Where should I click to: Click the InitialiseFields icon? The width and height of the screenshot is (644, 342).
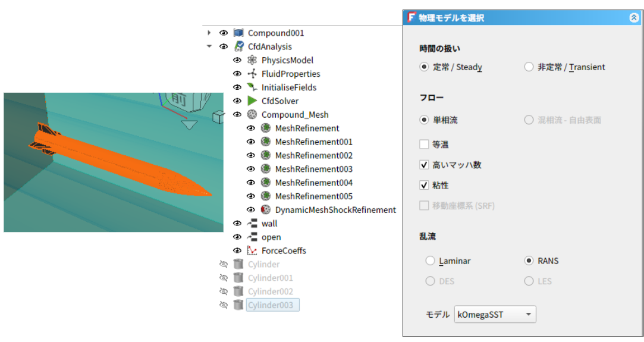point(252,87)
